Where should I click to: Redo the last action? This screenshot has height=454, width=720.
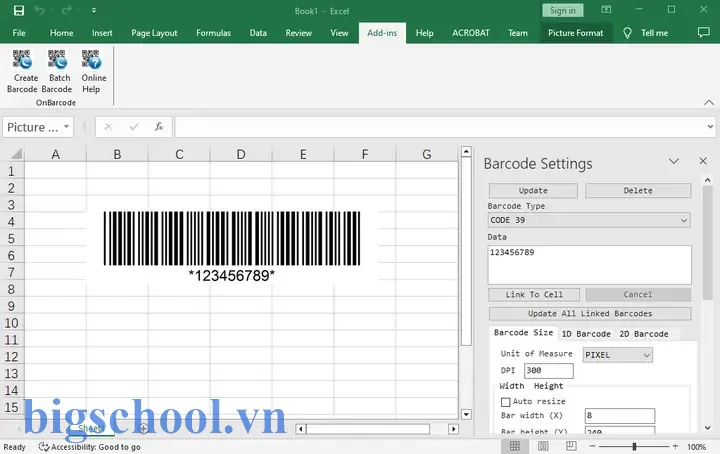[x=66, y=11]
